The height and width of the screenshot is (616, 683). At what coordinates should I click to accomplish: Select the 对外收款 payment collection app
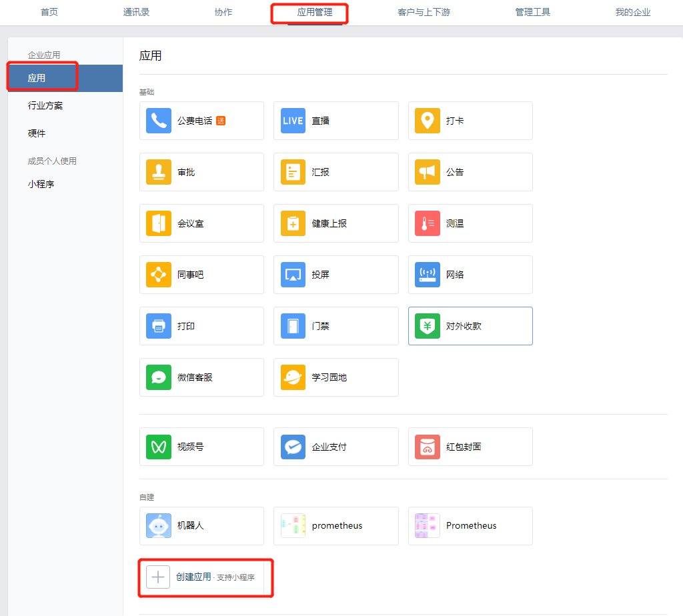tap(470, 326)
